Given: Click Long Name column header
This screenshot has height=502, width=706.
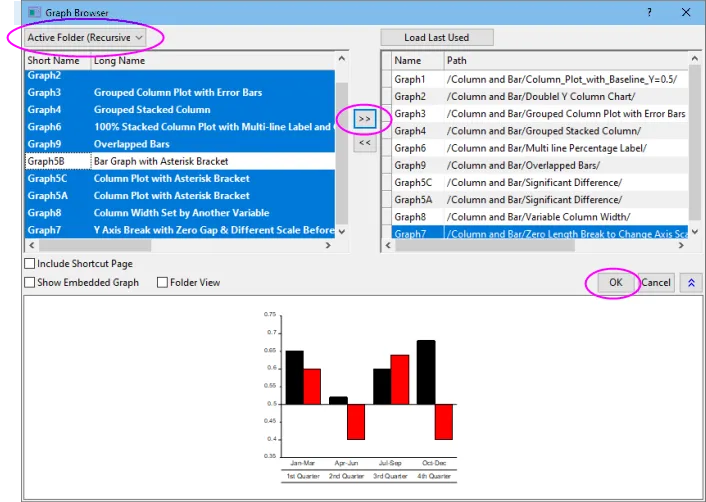Looking at the screenshot, I should (213, 60).
